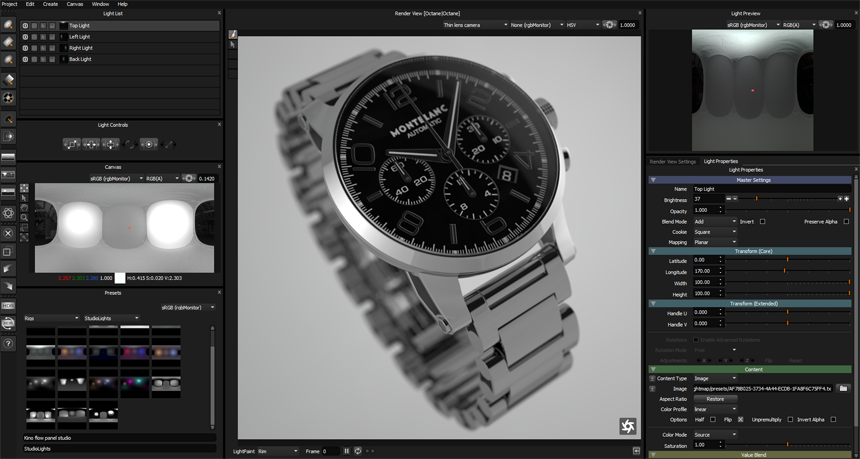860x459 pixels.
Task: Click the Longitude slider track
Action: click(x=788, y=270)
